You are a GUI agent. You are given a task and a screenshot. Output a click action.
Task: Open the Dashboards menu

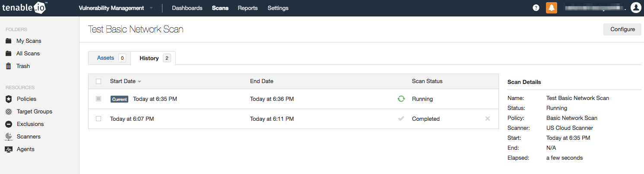click(187, 8)
